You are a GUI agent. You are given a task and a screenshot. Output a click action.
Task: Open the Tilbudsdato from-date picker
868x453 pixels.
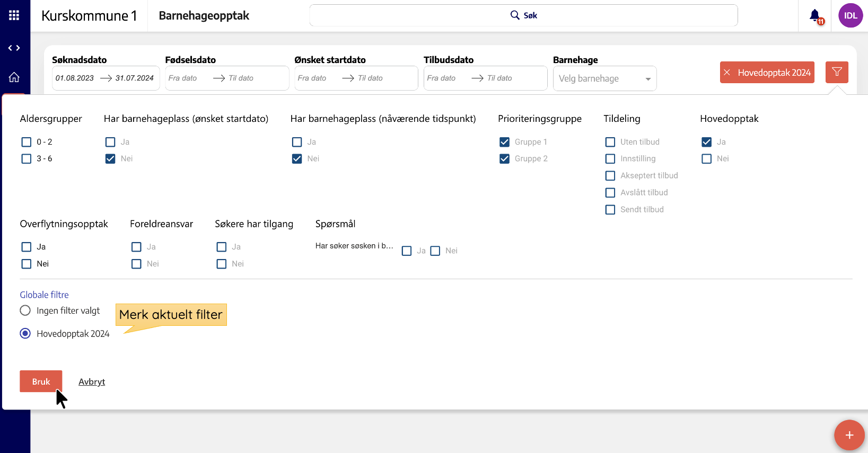[442, 78]
